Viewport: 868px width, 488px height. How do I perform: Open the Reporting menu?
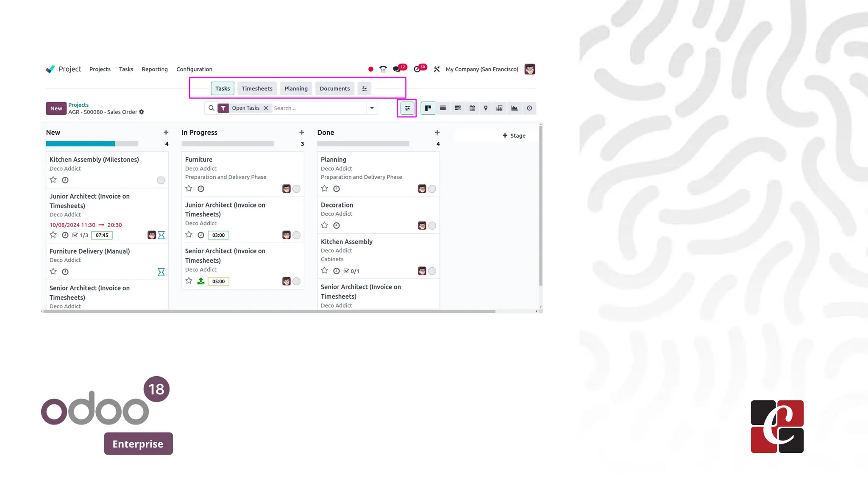(x=154, y=69)
